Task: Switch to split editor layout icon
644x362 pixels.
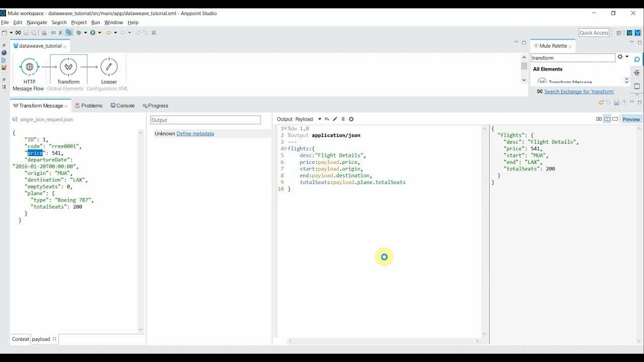Action: click(x=607, y=119)
